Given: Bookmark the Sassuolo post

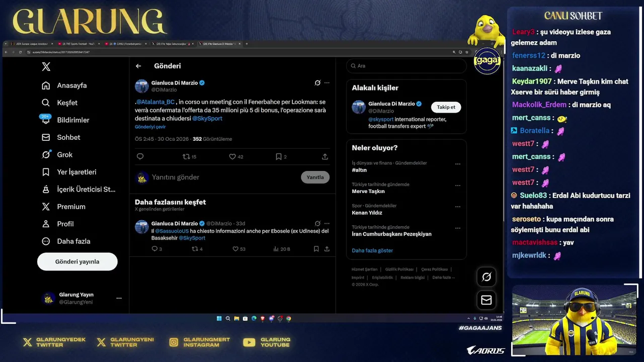Looking at the screenshot, I should tap(316, 249).
